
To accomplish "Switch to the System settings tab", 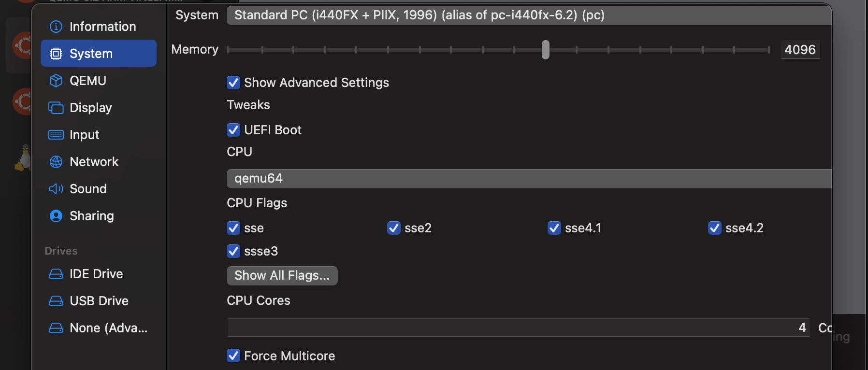I will click(99, 53).
